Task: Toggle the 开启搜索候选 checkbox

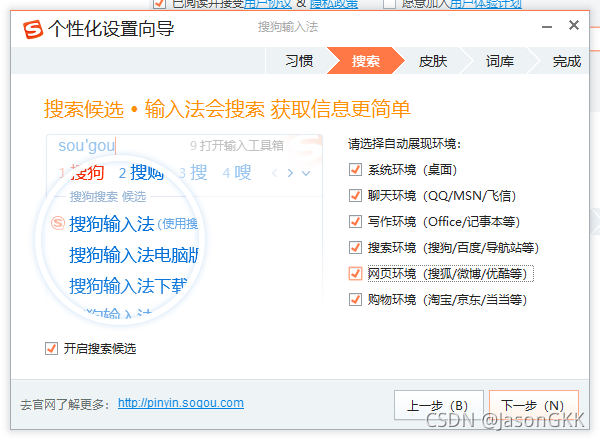Action: [x=51, y=349]
